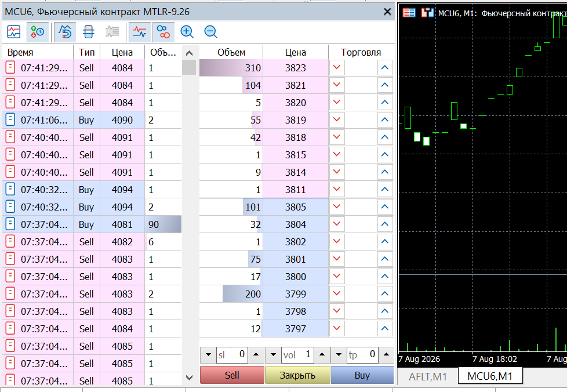Screen dimensions: 567x392
Task: Toggle the red-blue Bid/Ask lines button
Action: point(140,32)
